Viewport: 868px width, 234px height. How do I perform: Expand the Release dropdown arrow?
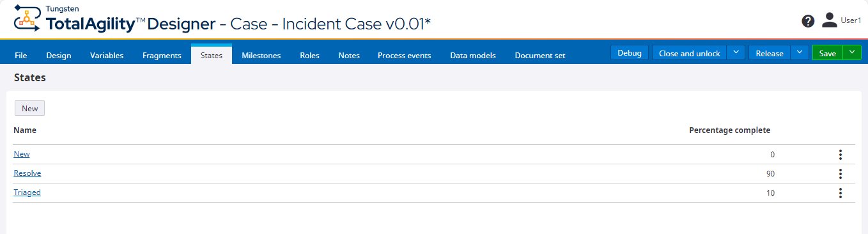tap(800, 53)
